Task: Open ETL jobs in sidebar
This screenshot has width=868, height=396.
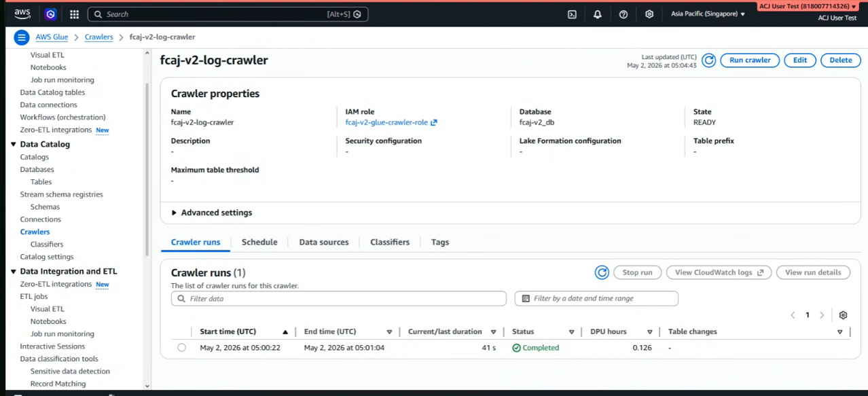Action: pos(33,297)
